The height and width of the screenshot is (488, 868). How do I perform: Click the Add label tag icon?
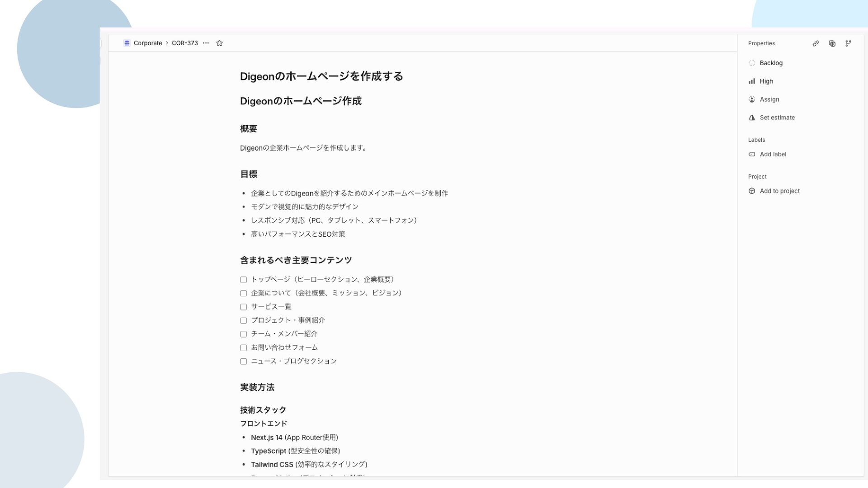(x=752, y=154)
